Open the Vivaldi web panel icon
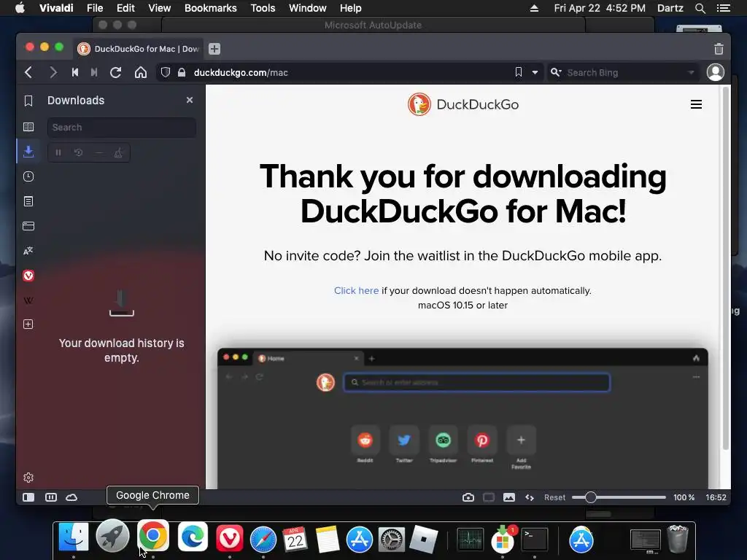 click(x=28, y=276)
